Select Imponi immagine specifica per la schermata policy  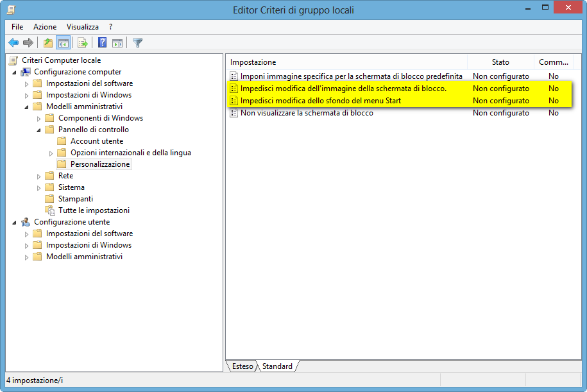351,76
